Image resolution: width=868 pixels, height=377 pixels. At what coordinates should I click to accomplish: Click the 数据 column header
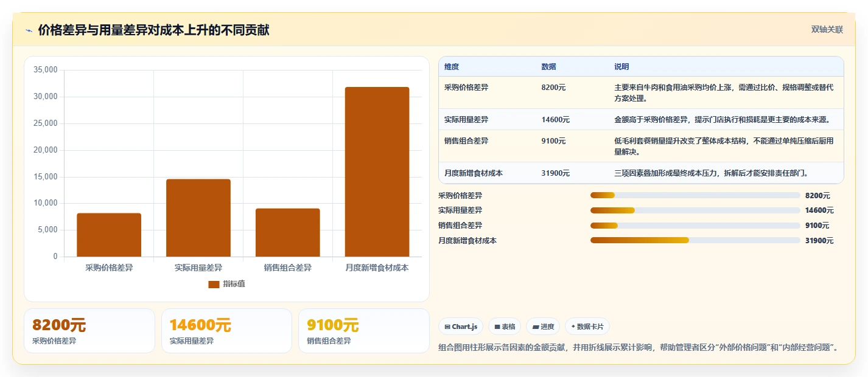point(548,67)
